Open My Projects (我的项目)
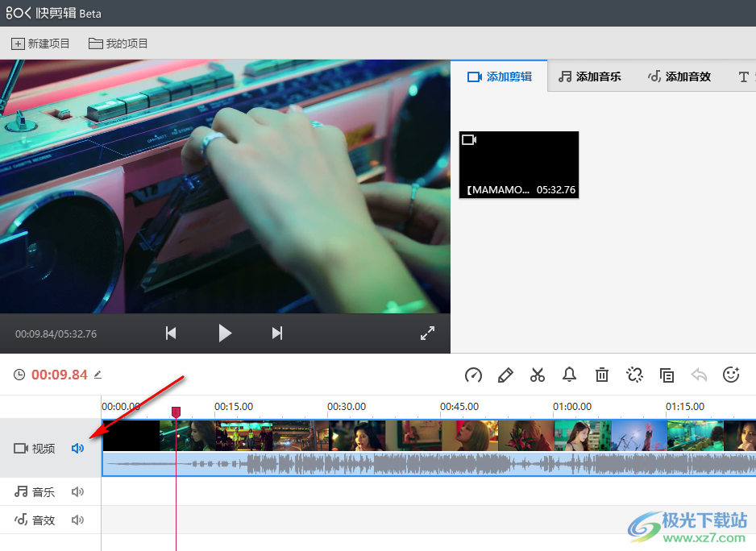The height and width of the screenshot is (551, 756). point(118,43)
